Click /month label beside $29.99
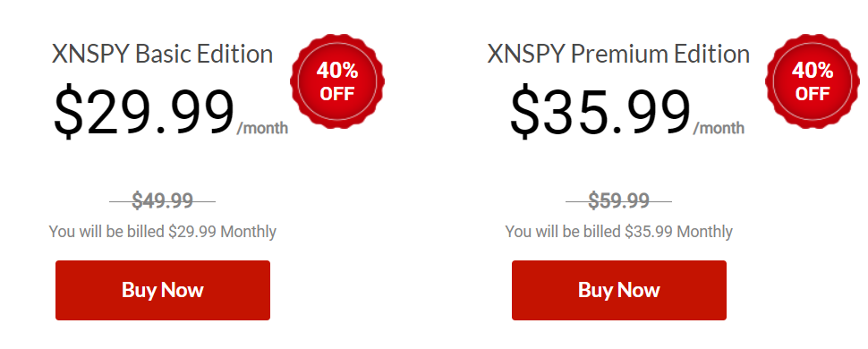This screenshot has width=868, height=349. click(262, 129)
